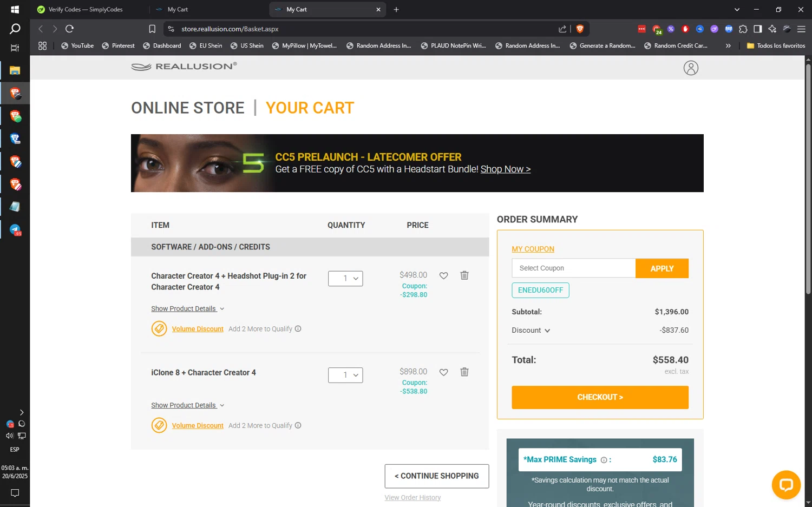Show info tooltip next to iClone 8 qualify text
Viewport: 812px width, 507px height.
[298, 425]
